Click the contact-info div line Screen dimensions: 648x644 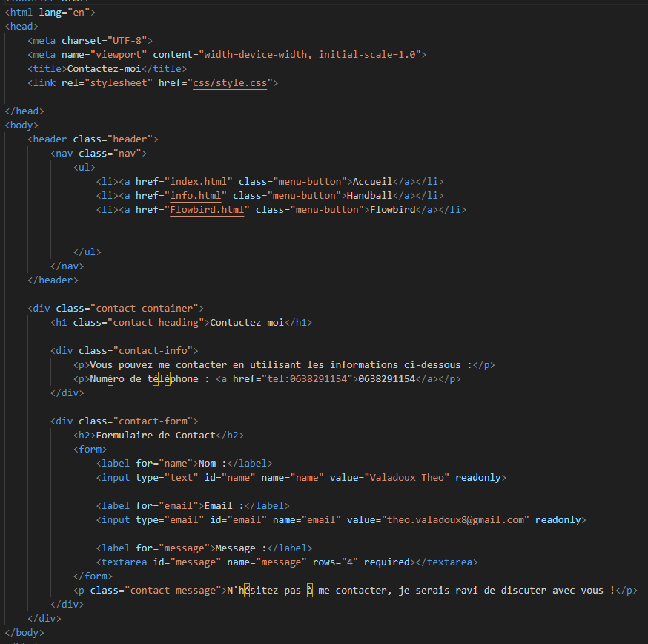coord(125,351)
